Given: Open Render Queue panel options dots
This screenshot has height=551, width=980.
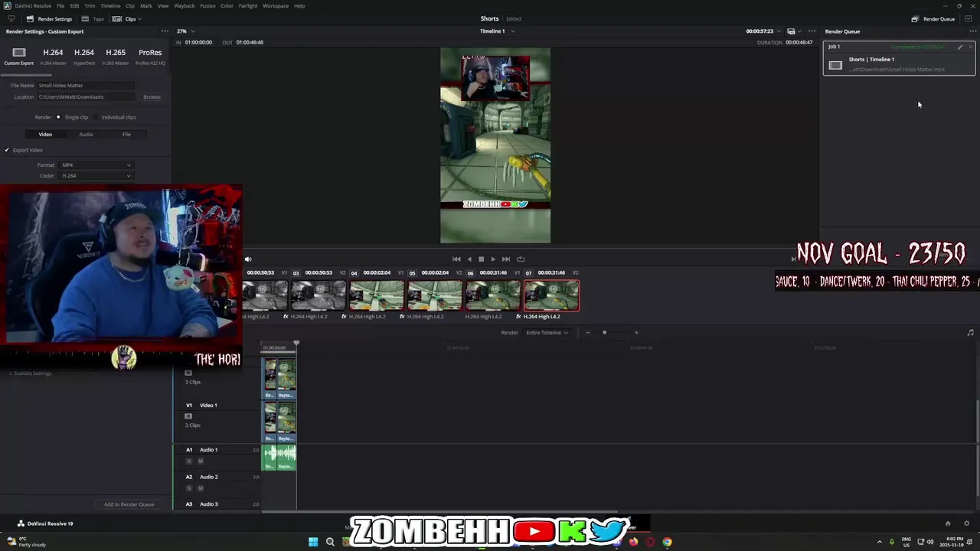Looking at the screenshot, I should [x=974, y=31].
